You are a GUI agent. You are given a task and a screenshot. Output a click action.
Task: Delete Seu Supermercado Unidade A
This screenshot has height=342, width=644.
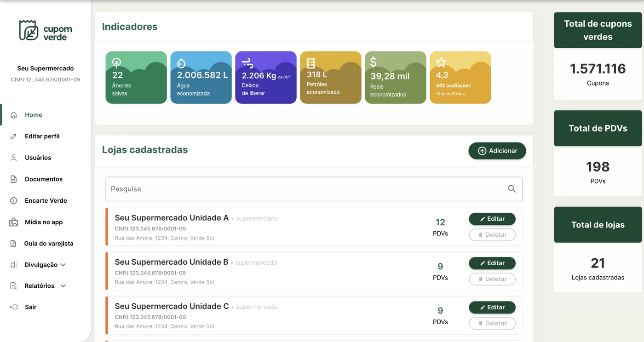(492, 235)
